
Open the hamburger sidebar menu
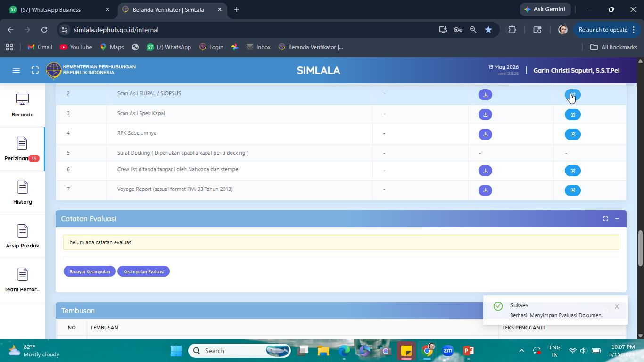point(16,70)
